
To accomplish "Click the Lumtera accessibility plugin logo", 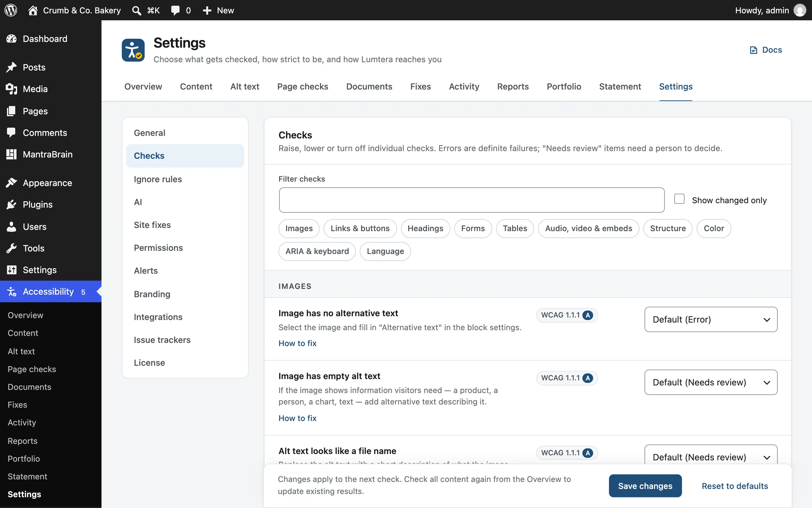I will click(x=133, y=50).
